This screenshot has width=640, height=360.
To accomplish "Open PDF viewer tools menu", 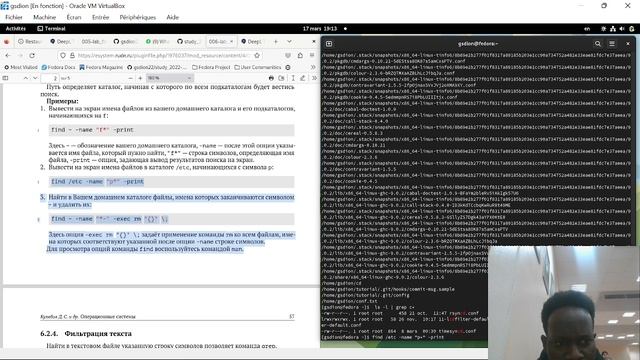I will coord(314,78).
